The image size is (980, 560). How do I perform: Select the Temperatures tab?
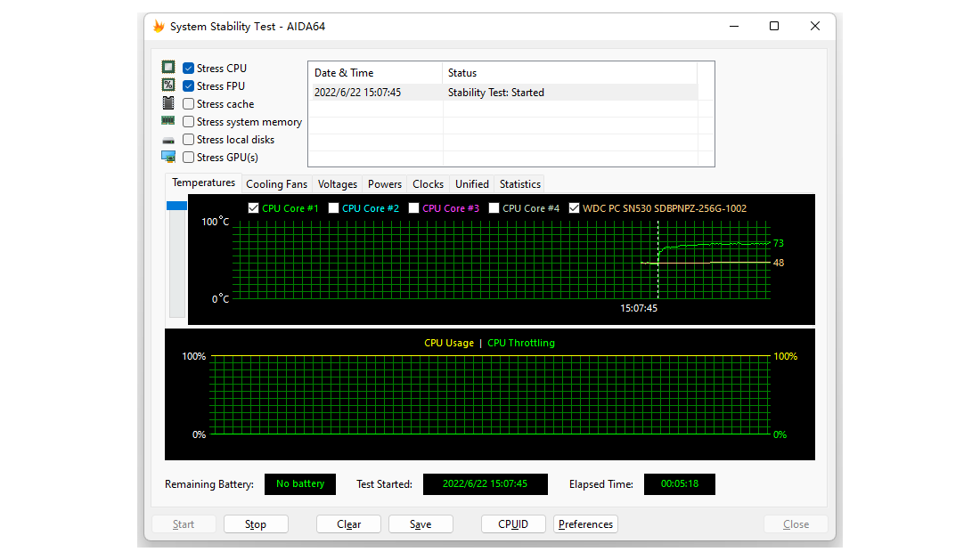point(203,183)
